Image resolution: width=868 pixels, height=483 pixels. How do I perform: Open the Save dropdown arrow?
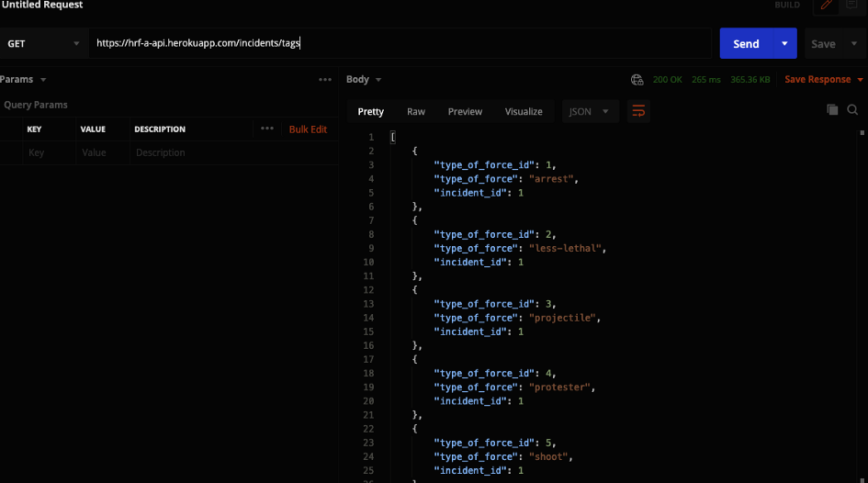(854, 43)
